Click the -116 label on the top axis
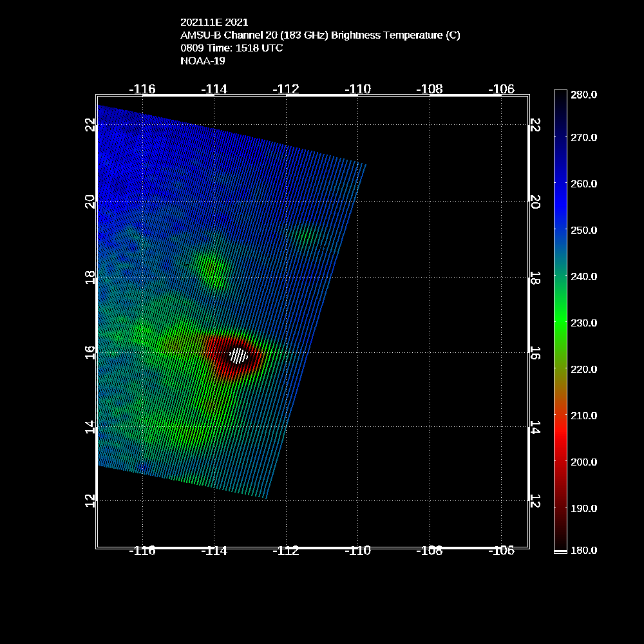The image size is (644, 644). [142, 89]
